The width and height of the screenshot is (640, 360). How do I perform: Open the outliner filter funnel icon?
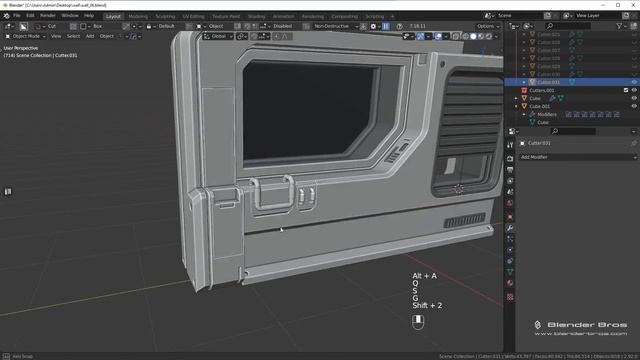[x=619, y=26]
